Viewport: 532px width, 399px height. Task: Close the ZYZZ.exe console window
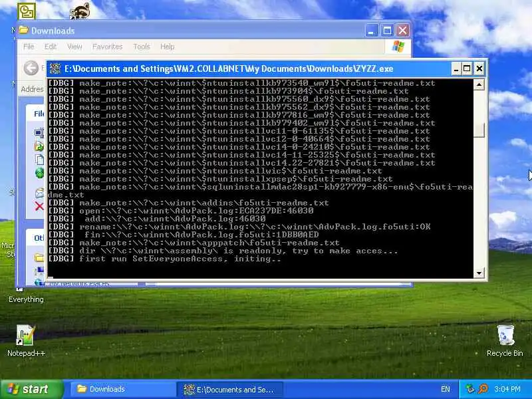tap(479, 69)
